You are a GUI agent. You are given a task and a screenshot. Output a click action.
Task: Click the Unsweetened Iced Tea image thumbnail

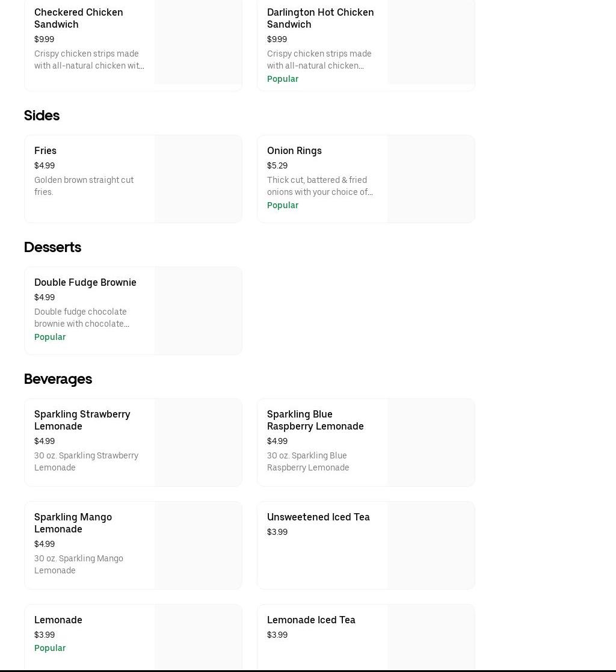click(x=431, y=545)
